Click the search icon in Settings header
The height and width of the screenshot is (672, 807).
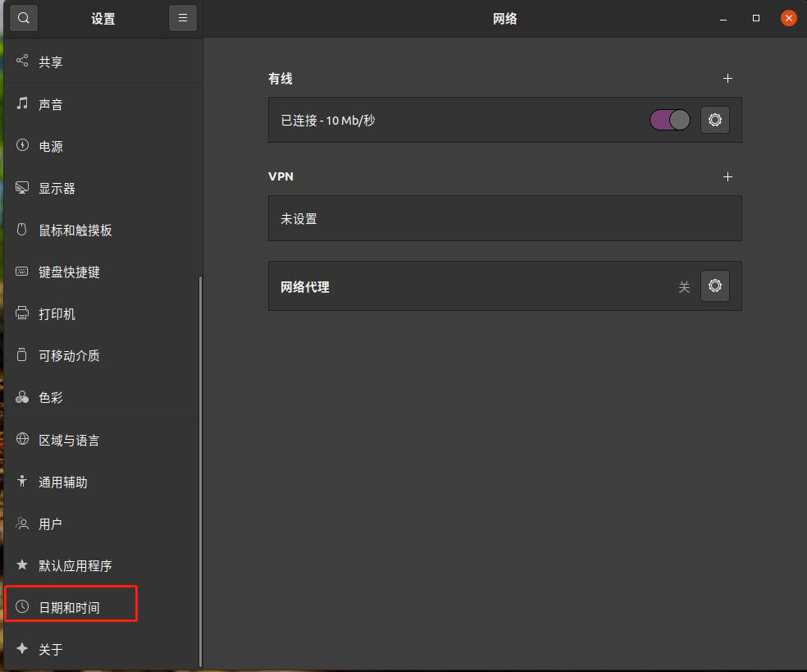(x=24, y=18)
